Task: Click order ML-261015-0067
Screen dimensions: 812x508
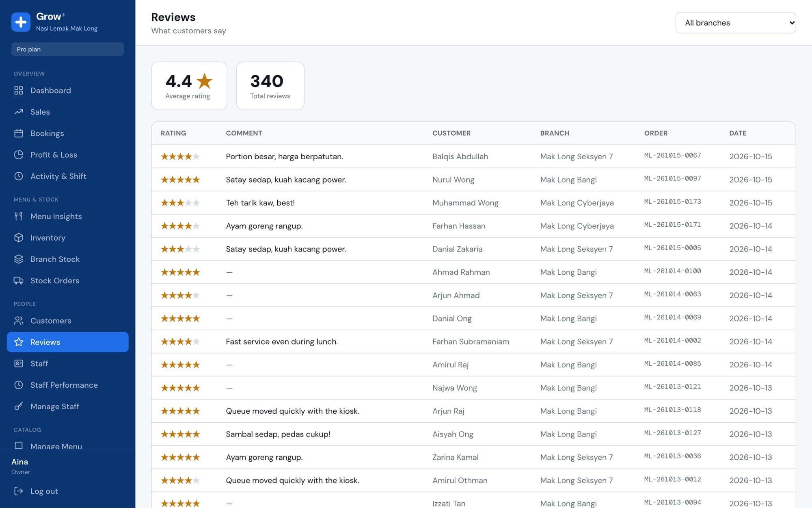Action: (672, 155)
